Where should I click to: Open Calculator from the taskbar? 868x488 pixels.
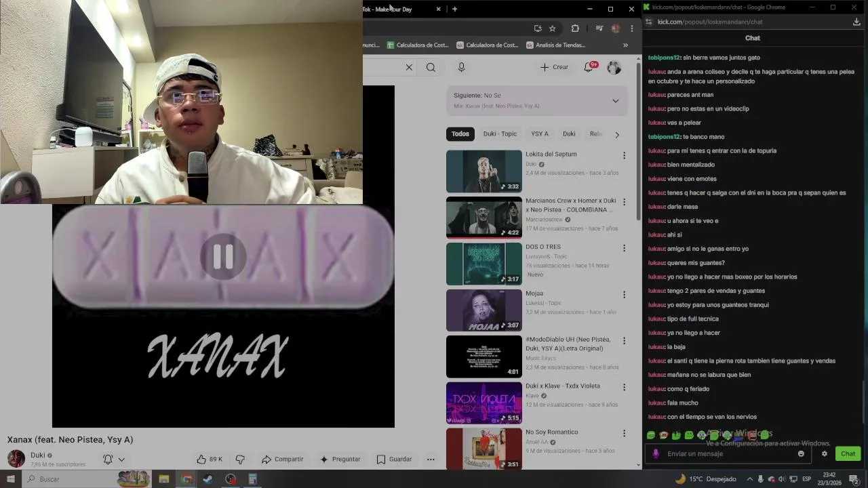coord(252,479)
